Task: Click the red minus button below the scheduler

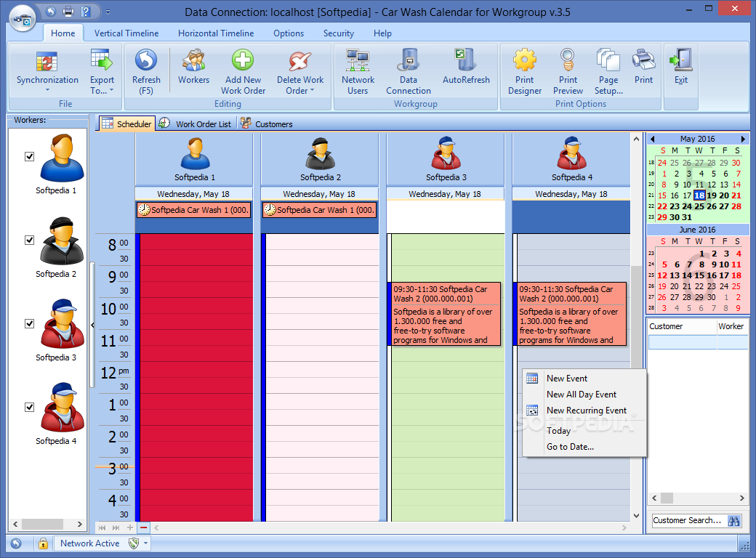Action: coord(144,527)
